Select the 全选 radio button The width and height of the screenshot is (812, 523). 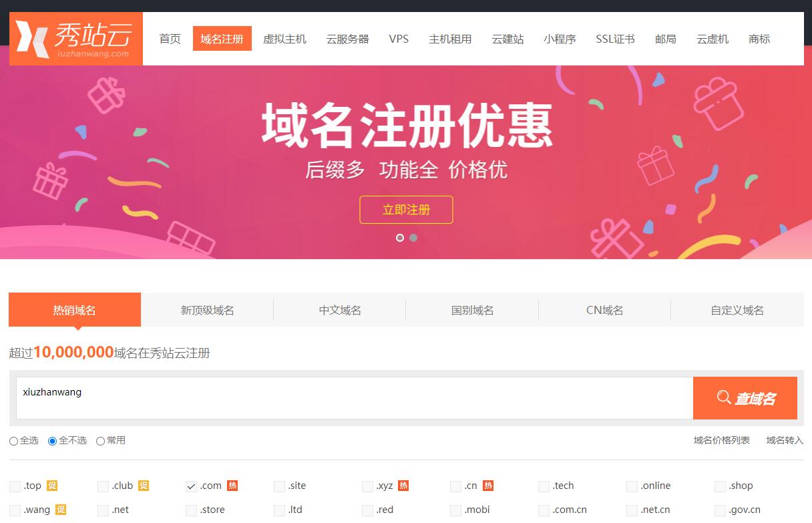pos(14,441)
